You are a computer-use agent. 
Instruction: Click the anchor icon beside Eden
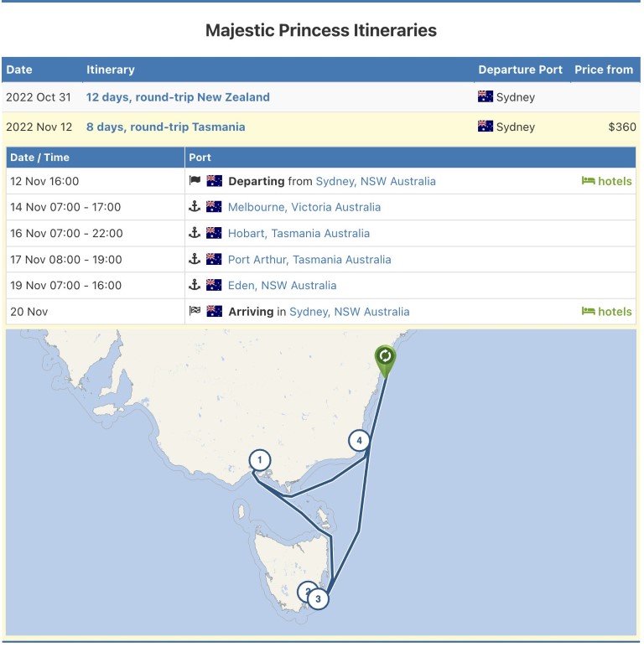point(195,285)
